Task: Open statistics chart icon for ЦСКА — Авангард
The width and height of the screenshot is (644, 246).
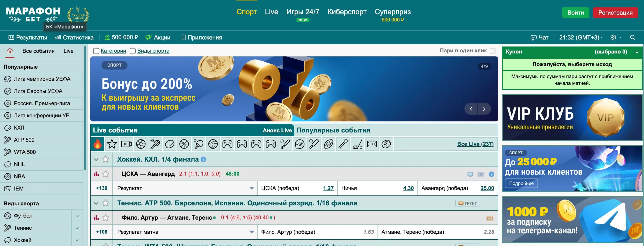Action: tap(96, 174)
